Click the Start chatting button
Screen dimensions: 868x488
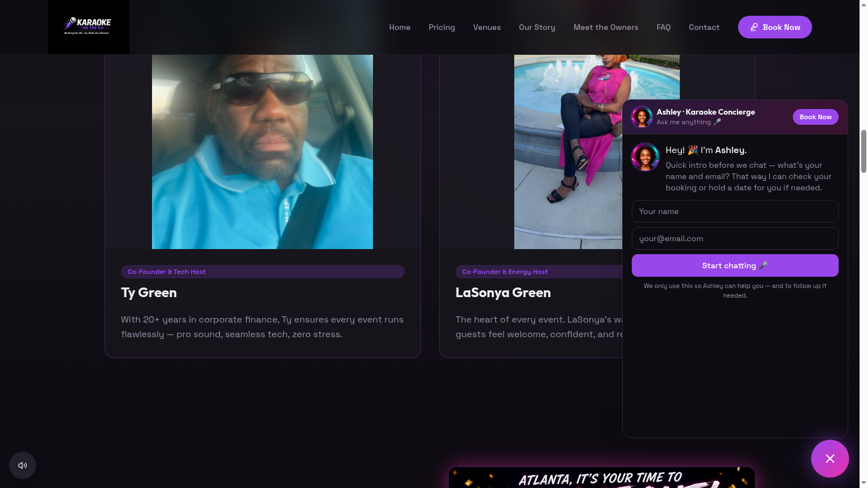coord(735,265)
